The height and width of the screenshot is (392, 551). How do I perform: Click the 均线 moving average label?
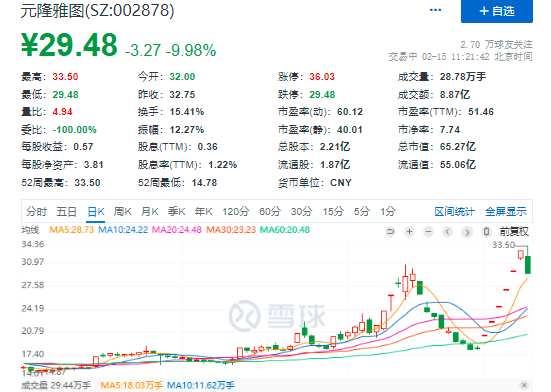pos(30,230)
